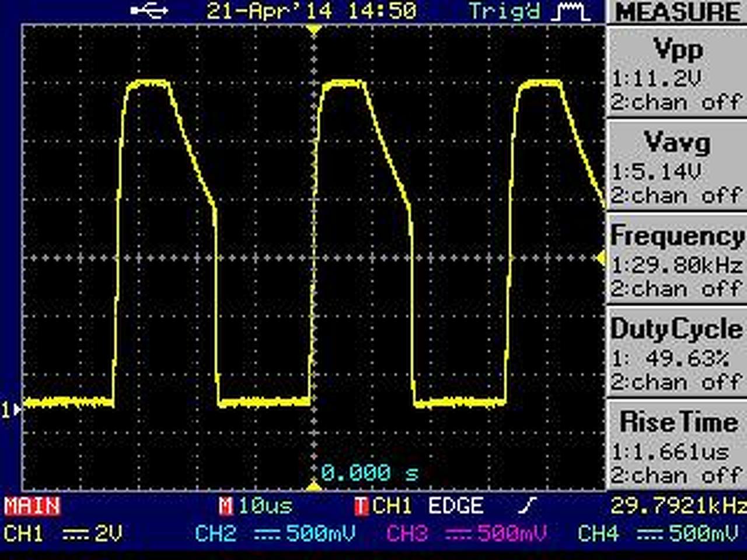
Task: Click the CH2 500mV scale value
Action: pyautogui.click(x=320, y=533)
